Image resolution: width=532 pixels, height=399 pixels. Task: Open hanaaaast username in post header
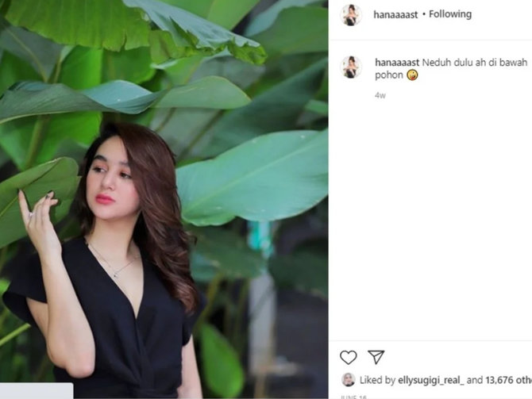click(395, 14)
